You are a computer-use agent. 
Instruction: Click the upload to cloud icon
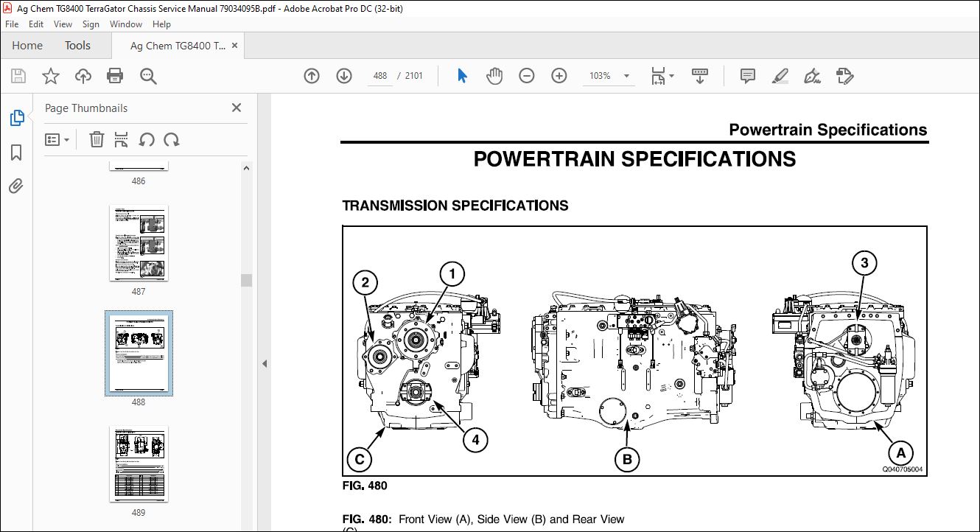[x=83, y=76]
